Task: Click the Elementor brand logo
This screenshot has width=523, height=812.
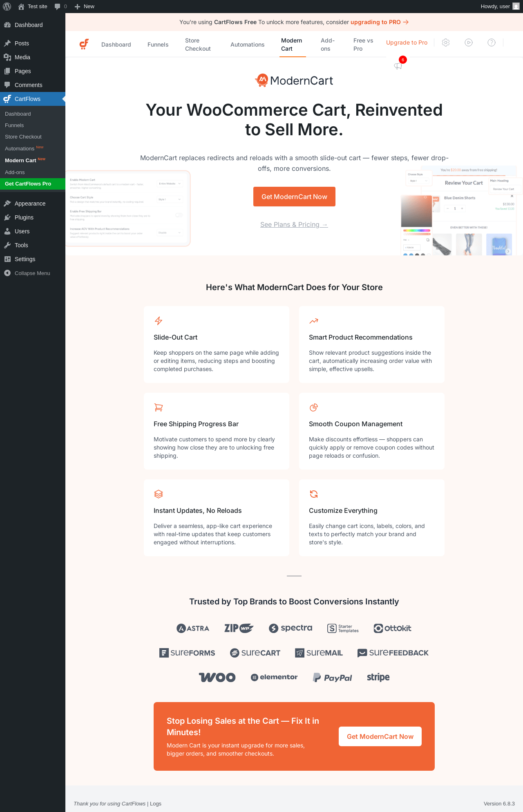Action: pos(274,677)
